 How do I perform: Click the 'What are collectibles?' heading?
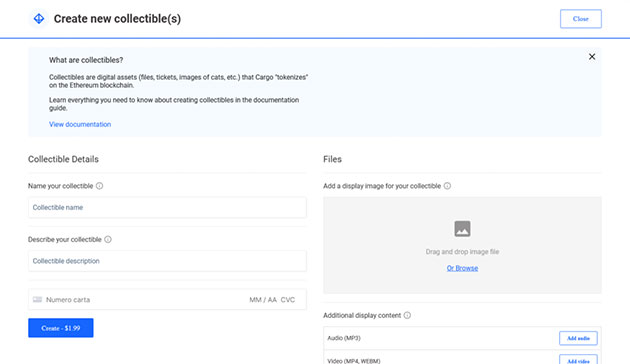point(86,60)
